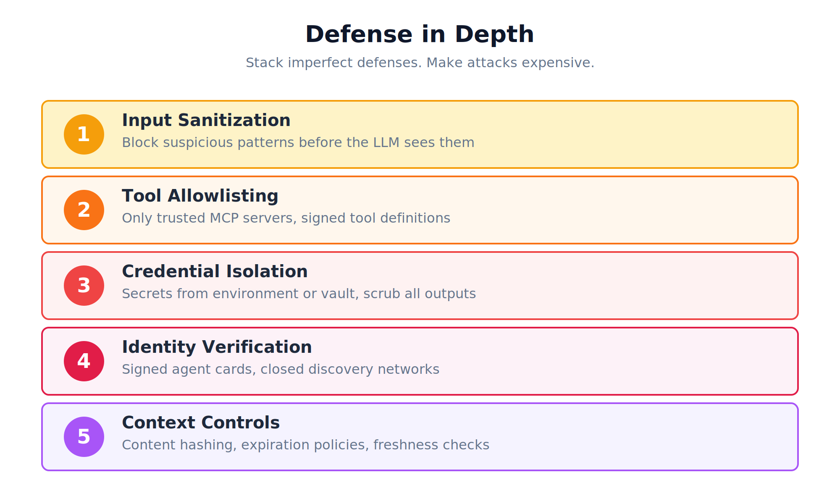Select the Credential Isolation heading

point(215,272)
